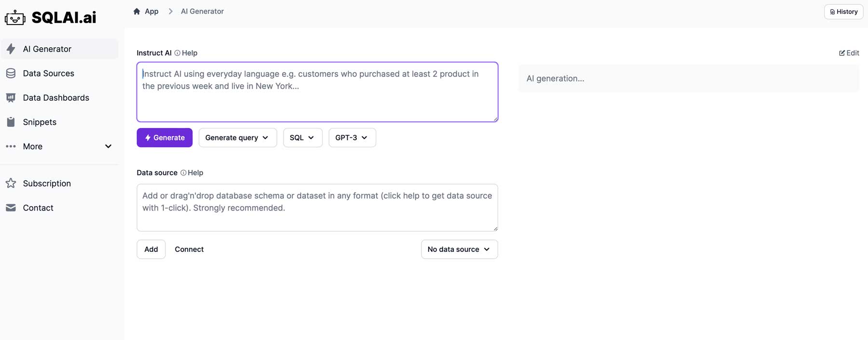Click the Subscription star icon
The image size is (868, 340).
pyautogui.click(x=11, y=183)
